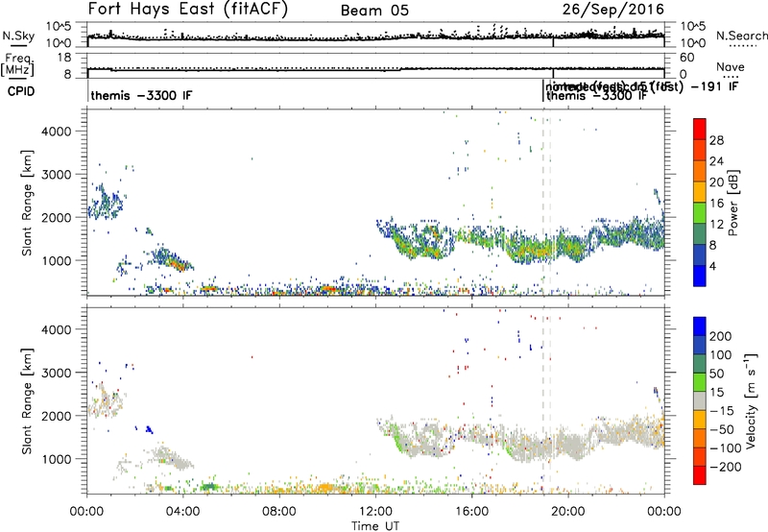768x532 pixels.
Task: Click the '4' label on the Power colorbar
Action: click(x=712, y=267)
